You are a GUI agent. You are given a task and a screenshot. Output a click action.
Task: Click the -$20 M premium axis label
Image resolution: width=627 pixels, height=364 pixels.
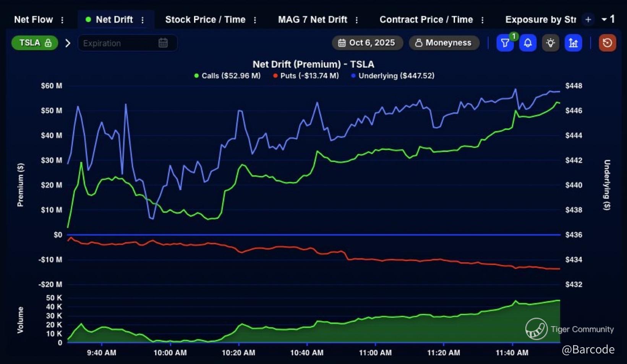click(50, 285)
